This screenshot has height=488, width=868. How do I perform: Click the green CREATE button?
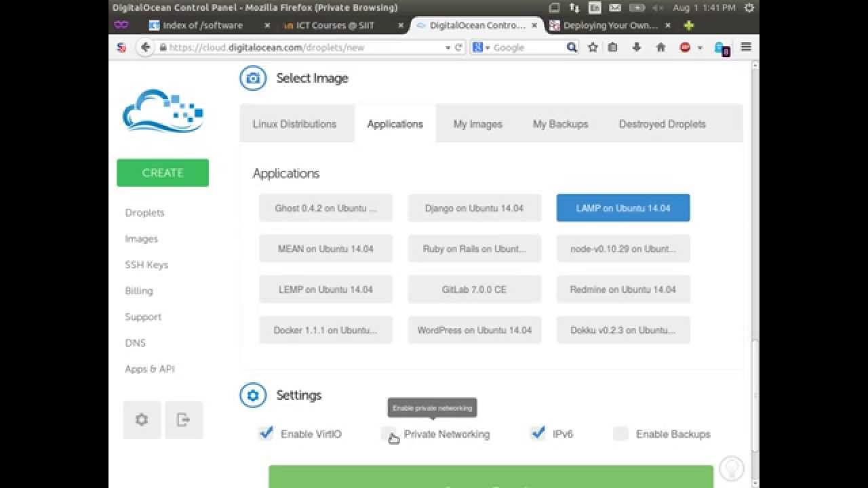(x=163, y=173)
